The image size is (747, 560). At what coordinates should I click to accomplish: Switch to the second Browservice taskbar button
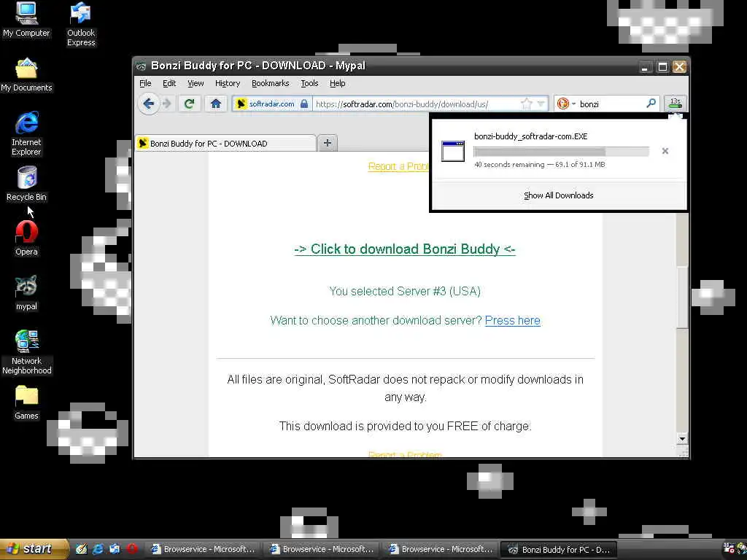click(322, 549)
